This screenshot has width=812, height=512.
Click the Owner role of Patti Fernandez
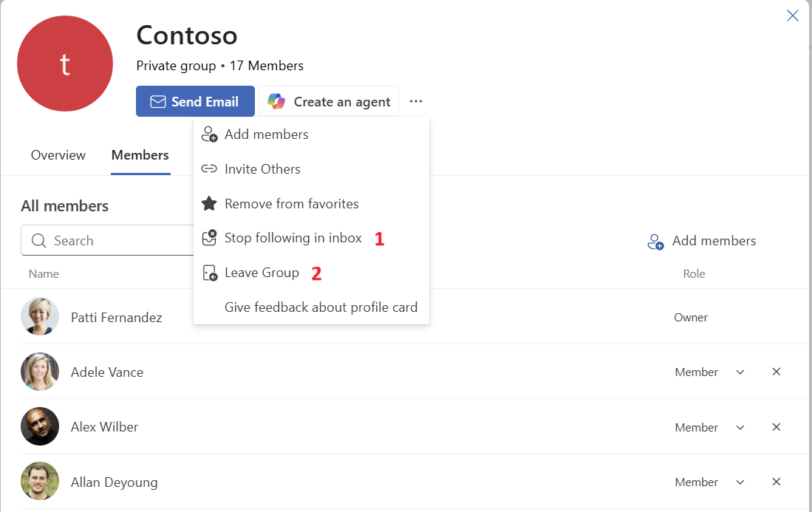[x=691, y=318]
